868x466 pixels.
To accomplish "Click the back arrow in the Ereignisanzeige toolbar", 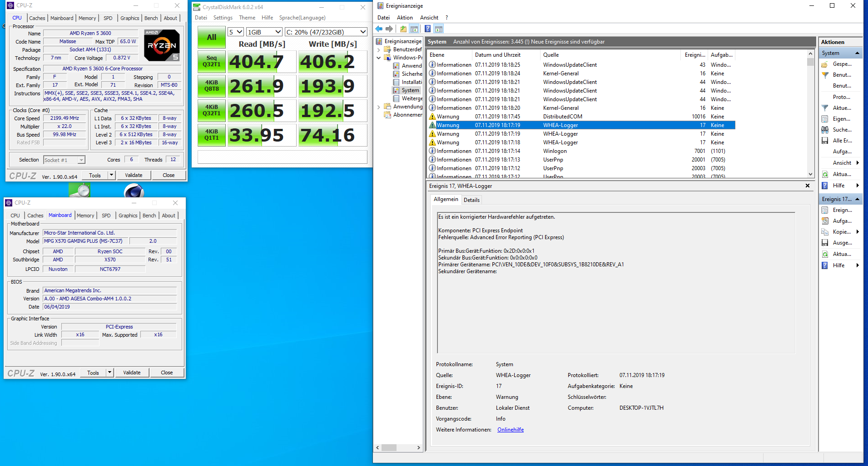I will coord(379,29).
